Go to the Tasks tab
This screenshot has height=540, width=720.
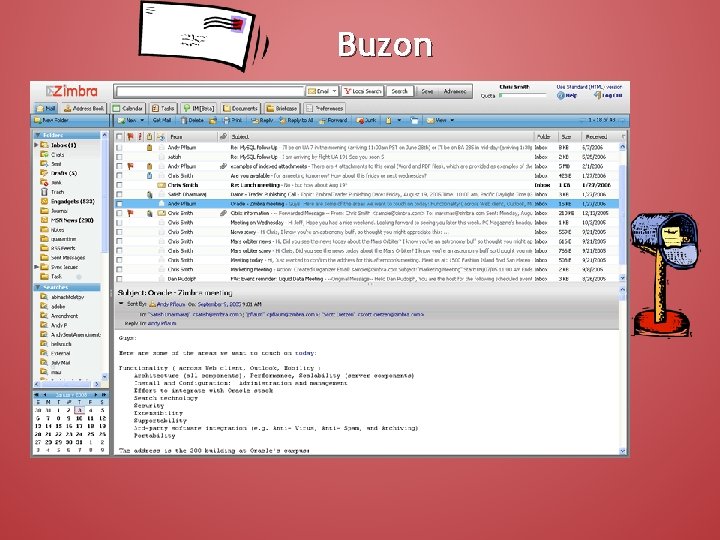pos(163,108)
